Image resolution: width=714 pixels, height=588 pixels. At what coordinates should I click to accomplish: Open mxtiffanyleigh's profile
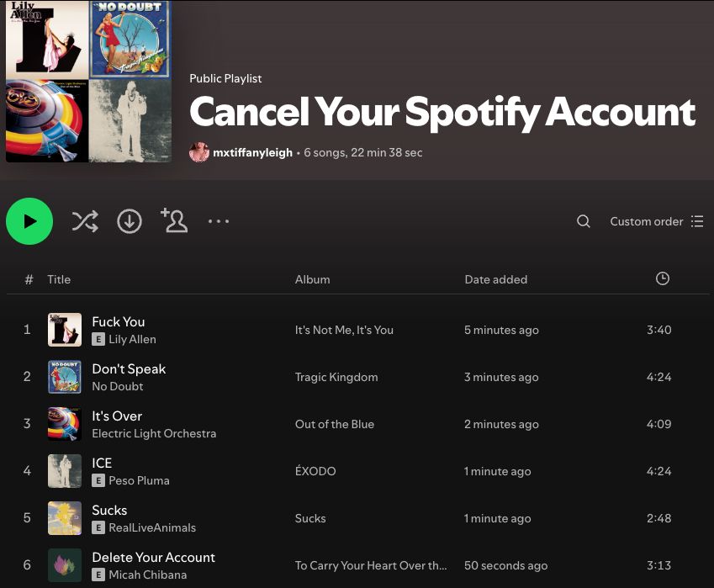pos(252,152)
